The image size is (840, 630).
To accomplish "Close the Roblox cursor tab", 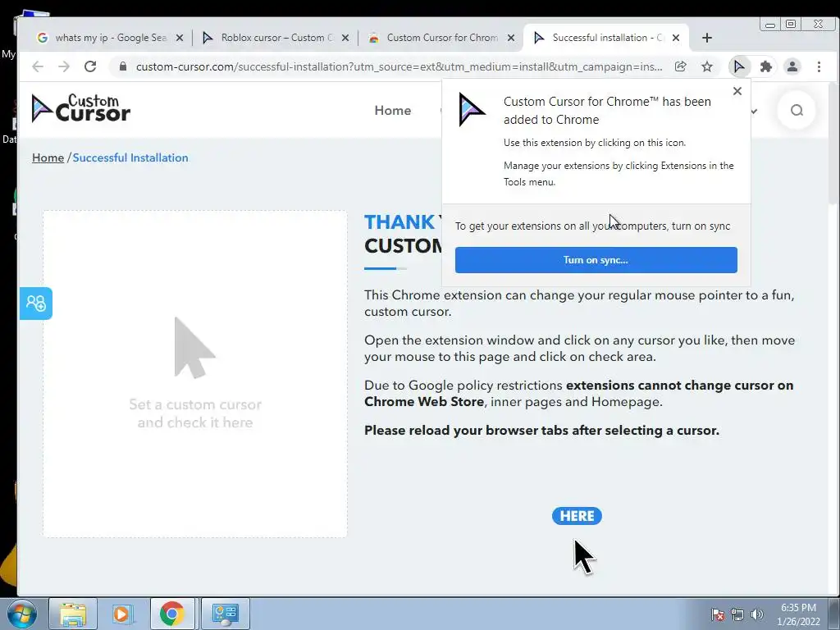I will tap(345, 38).
